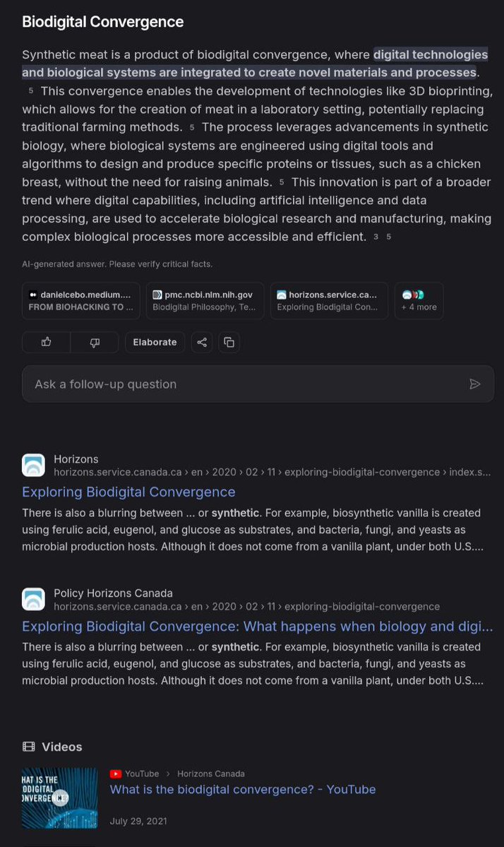
Task: Expand the '+ 4 more' sources
Action: [419, 301]
